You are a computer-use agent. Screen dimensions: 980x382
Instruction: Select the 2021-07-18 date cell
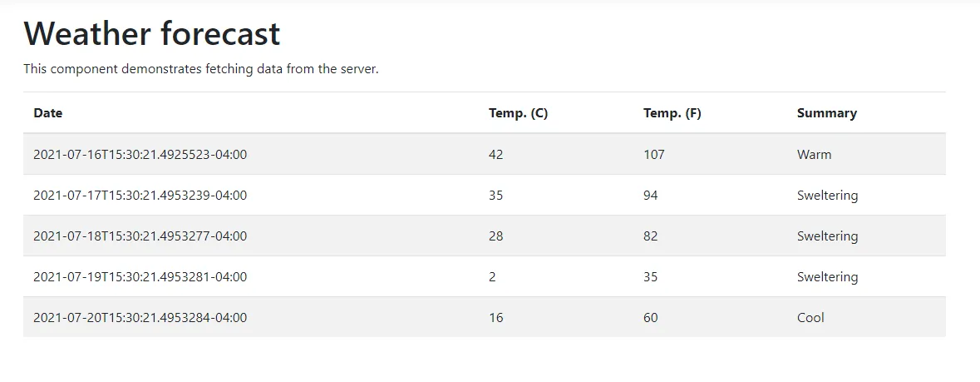pos(140,236)
